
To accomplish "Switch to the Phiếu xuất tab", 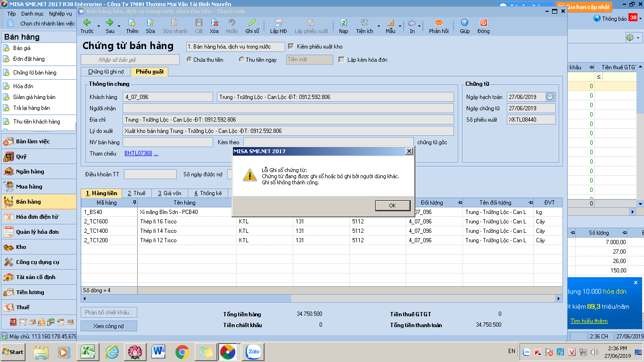I will [150, 72].
